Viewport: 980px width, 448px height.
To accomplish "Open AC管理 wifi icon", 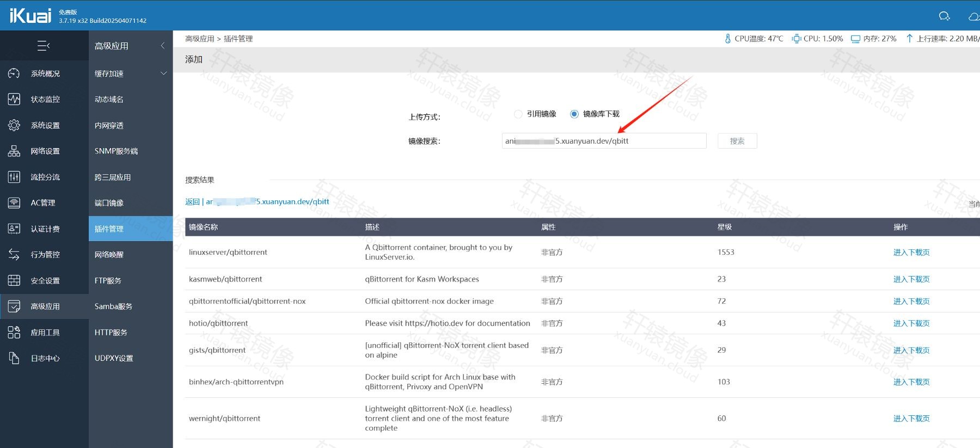I will point(14,202).
